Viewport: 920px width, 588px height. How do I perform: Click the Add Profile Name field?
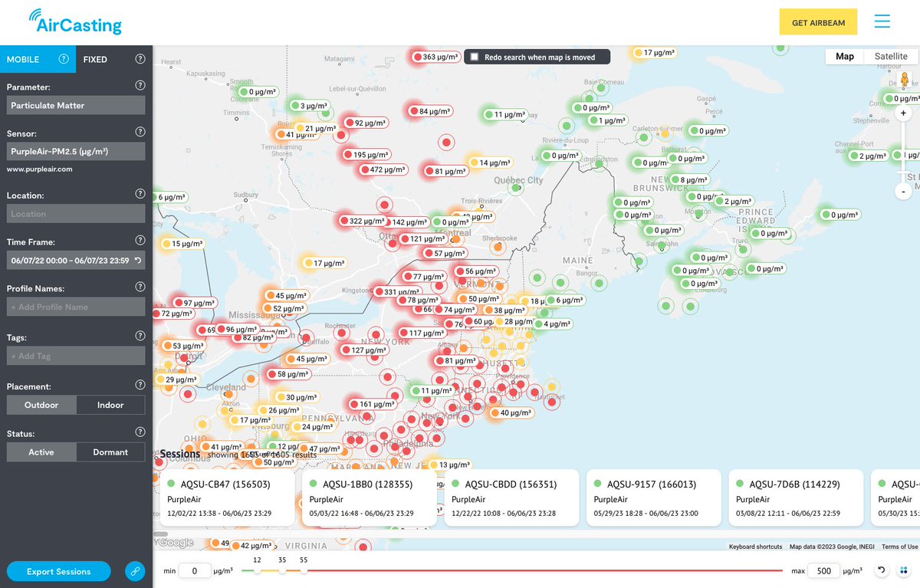click(x=76, y=307)
